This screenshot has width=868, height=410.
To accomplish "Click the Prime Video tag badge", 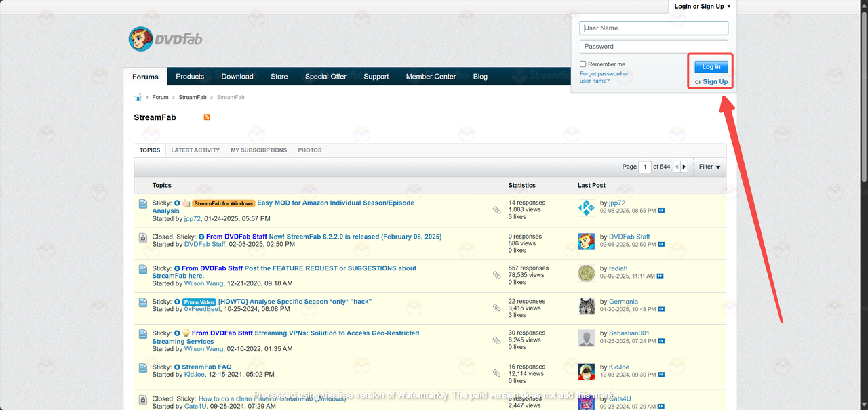I will coord(199,302).
